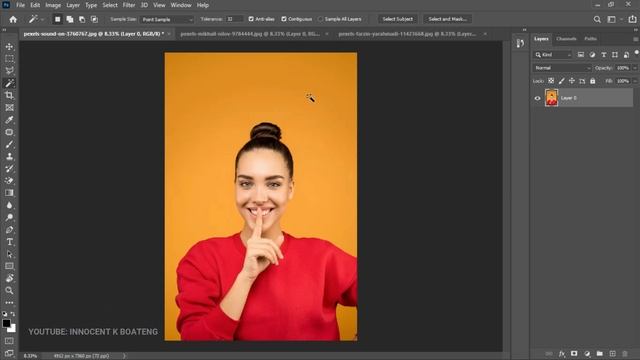Select the Hand tool

pyautogui.click(x=9, y=278)
